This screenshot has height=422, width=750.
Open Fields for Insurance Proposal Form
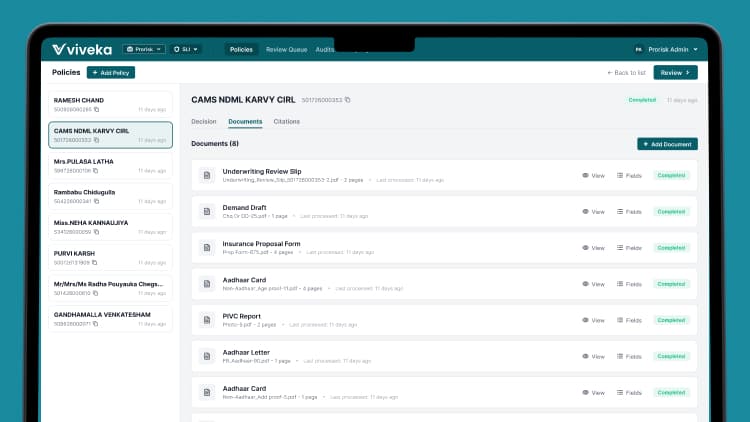[x=629, y=248]
